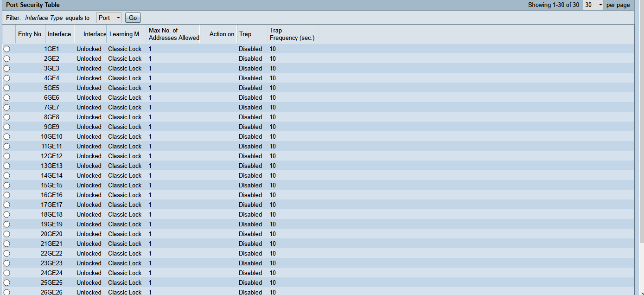Screen dimensions: 644x295
Task: Pick the GE18 port radio button
Action: tap(6, 215)
